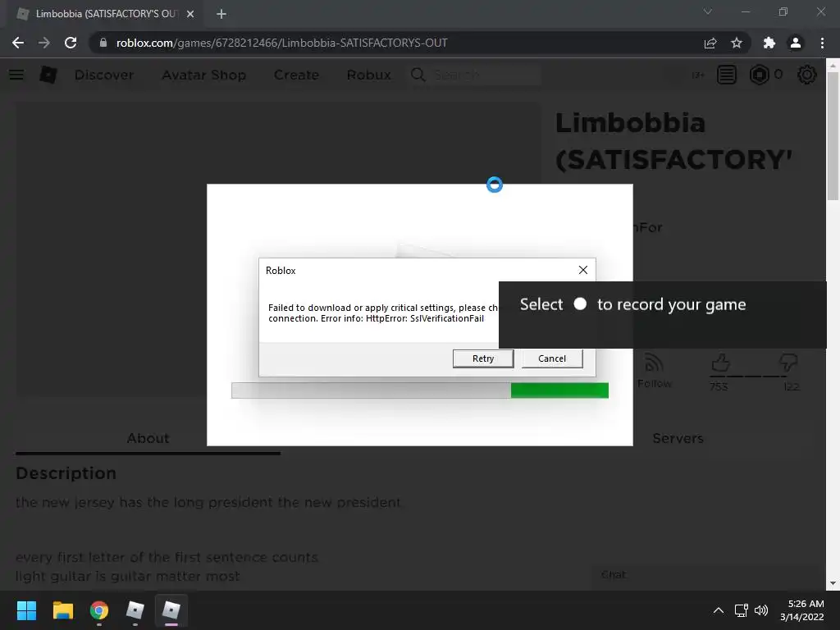The width and height of the screenshot is (840, 630).
Task: Follow the game with the Follow icon
Action: [x=654, y=370]
